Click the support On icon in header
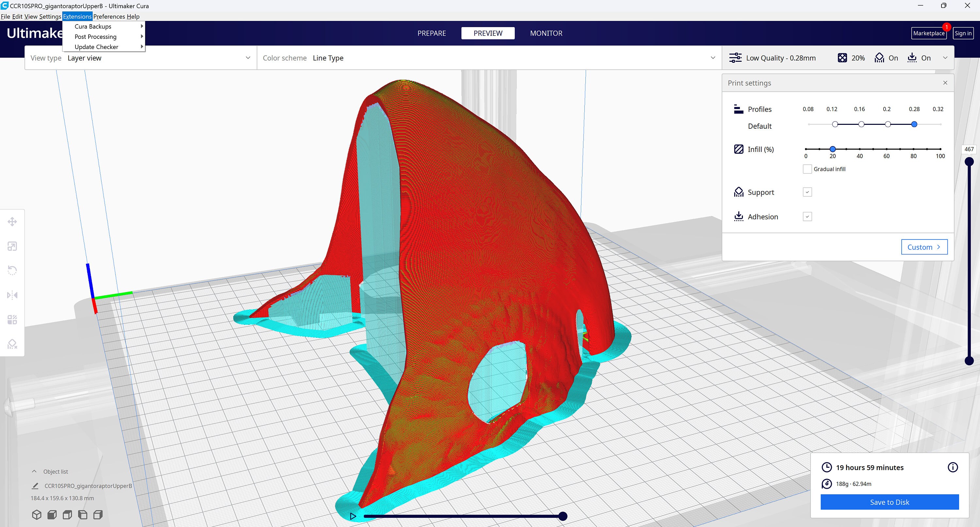Image resolution: width=980 pixels, height=527 pixels. [879, 58]
